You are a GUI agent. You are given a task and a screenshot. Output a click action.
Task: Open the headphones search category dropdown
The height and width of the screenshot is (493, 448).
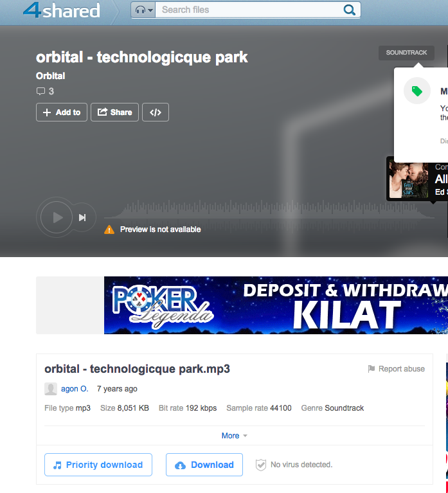click(x=143, y=10)
